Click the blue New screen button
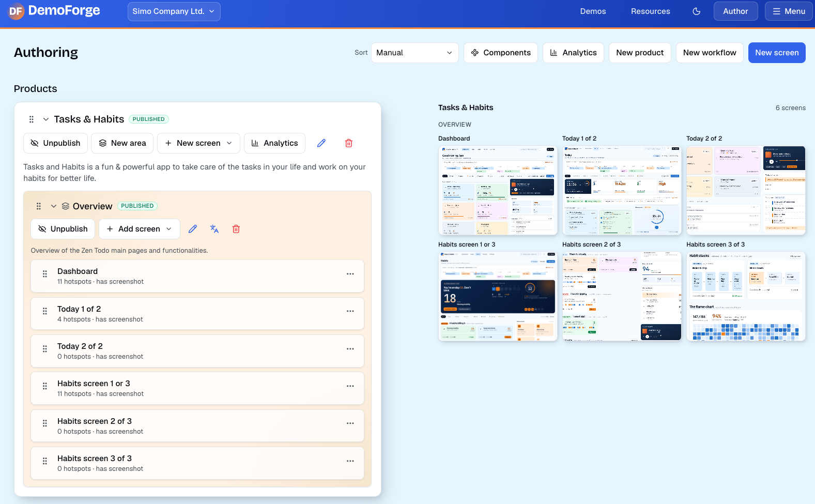The width and height of the screenshot is (815, 504). [x=777, y=53]
